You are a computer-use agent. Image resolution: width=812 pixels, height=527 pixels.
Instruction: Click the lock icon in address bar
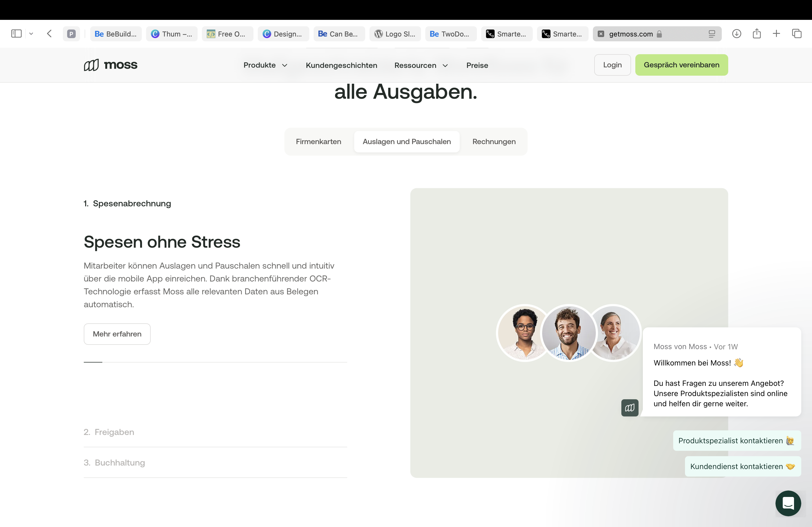(x=659, y=34)
